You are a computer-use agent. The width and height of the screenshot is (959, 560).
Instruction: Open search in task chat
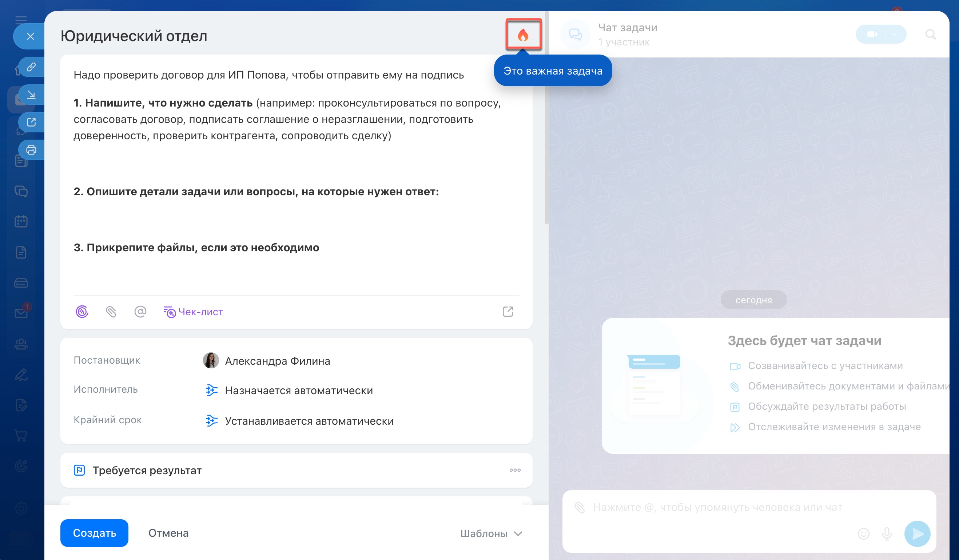[x=930, y=35]
